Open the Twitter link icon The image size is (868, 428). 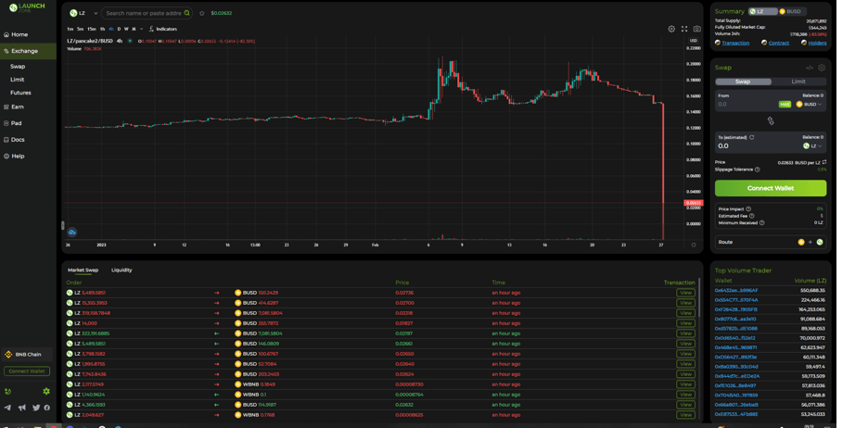point(36,408)
